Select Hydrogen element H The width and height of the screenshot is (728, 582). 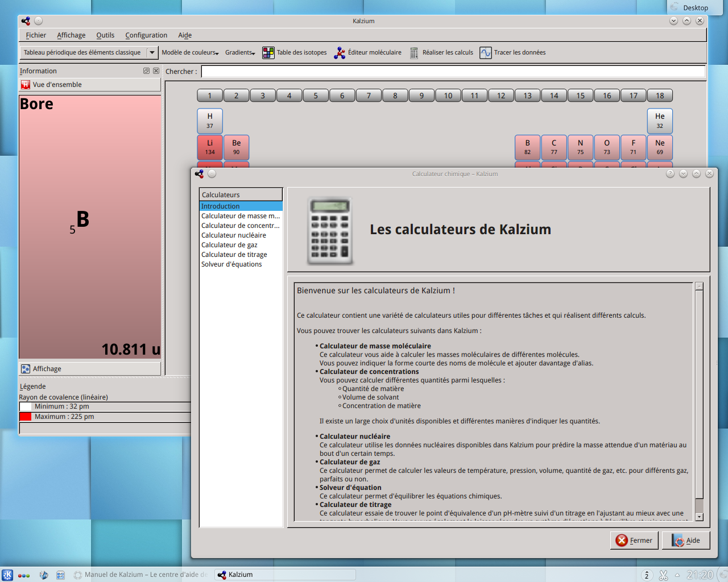(210, 121)
